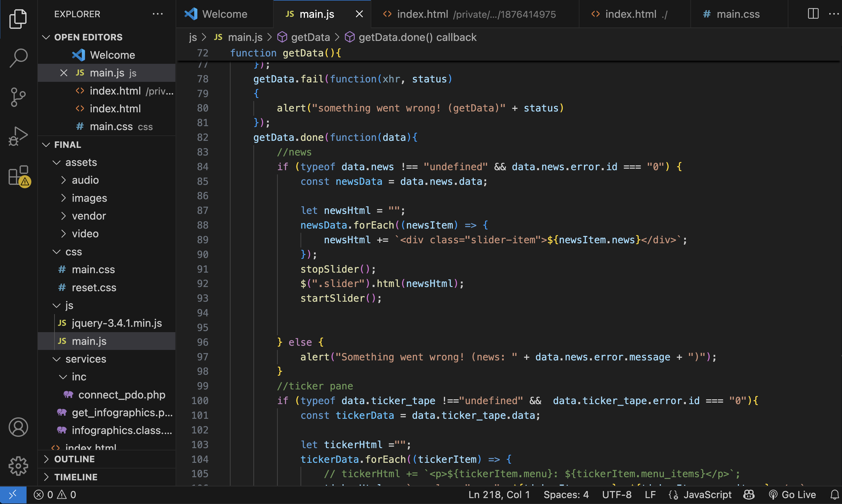Open the Extensions view
This screenshot has height=504, width=842.
point(18,176)
